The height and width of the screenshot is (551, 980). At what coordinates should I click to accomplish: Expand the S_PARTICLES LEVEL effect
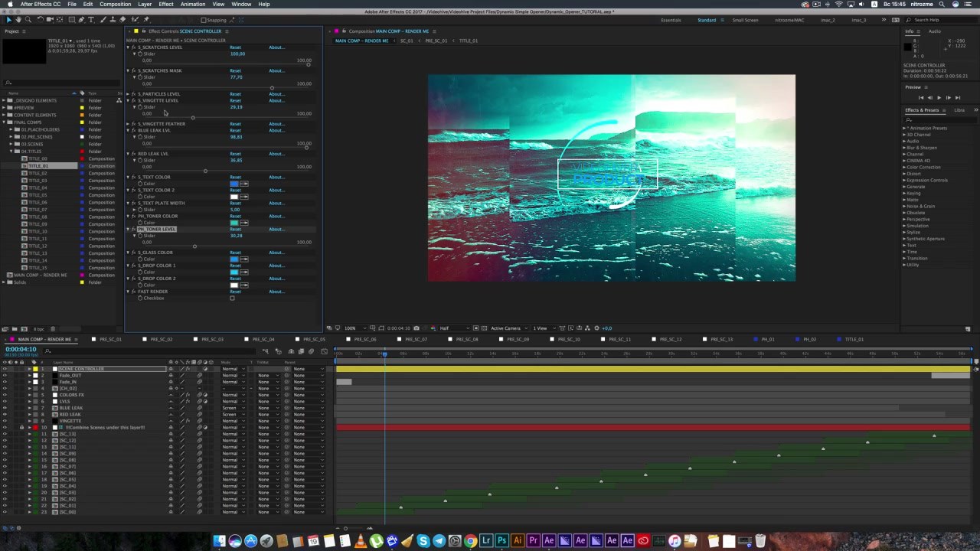click(x=128, y=94)
